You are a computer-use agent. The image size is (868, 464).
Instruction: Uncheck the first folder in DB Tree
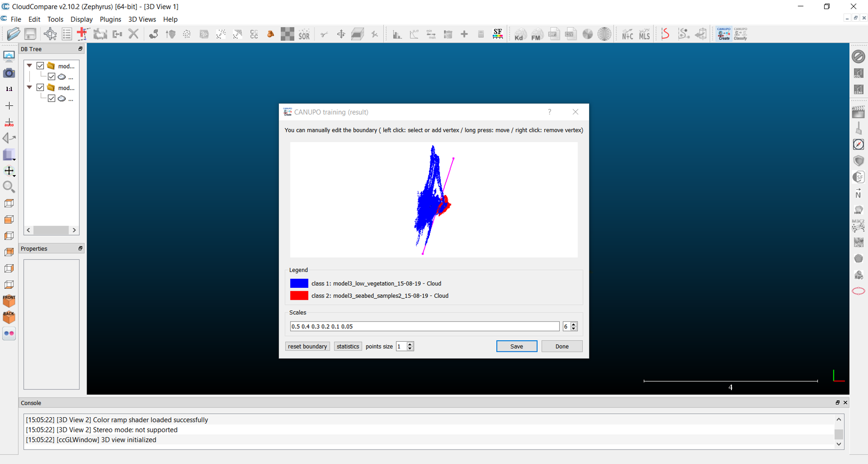coord(40,66)
